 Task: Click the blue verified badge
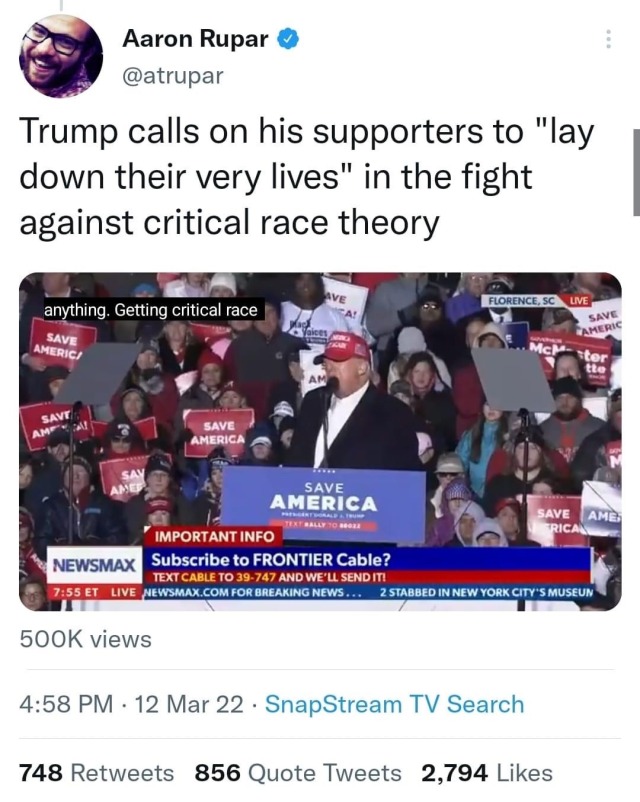click(x=288, y=39)
